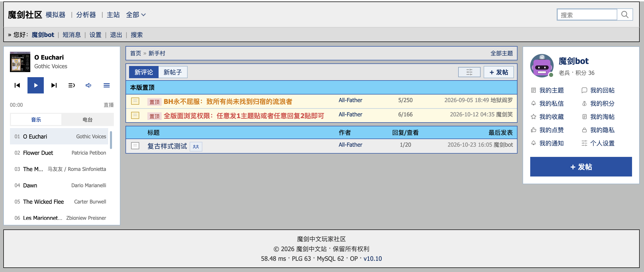Toggle the playback order mode icon
Viewport: 644px width, 272px height.
click(72, 85)
